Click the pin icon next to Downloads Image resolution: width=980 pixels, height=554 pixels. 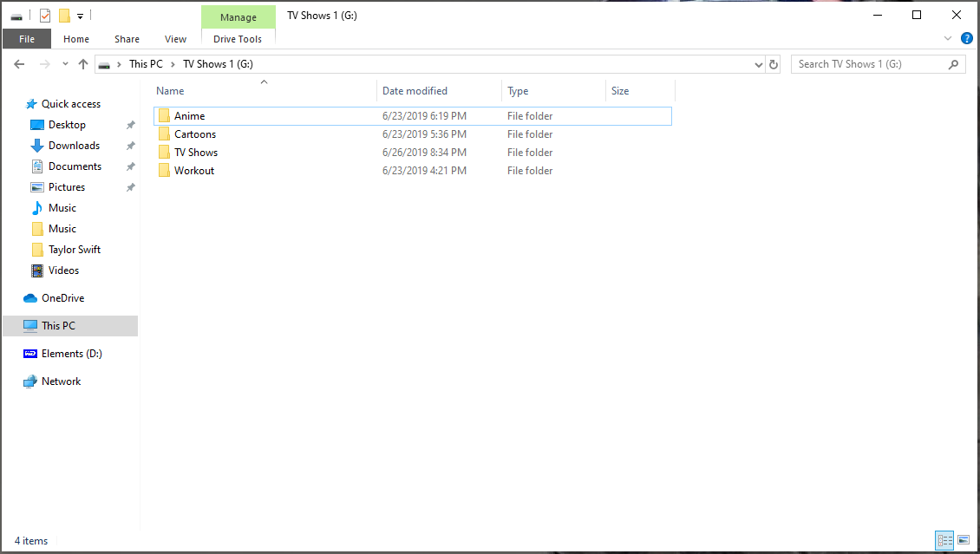tap(131, 146)
